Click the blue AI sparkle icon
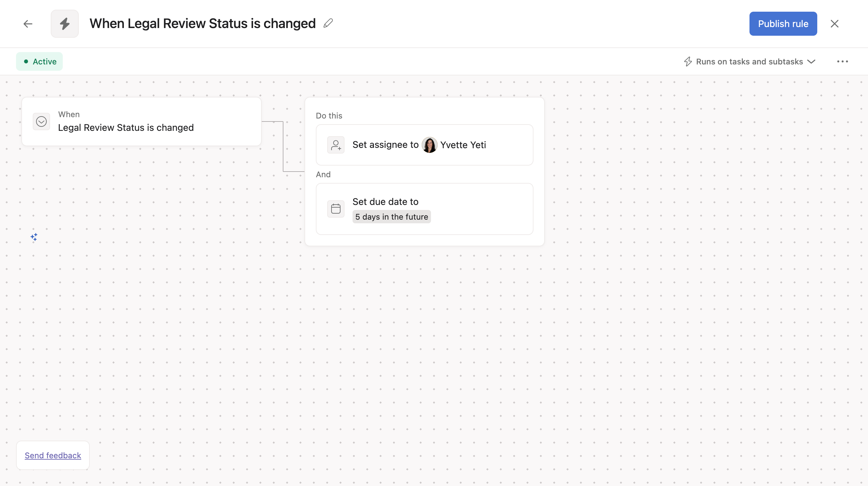This screenshot has height=486, width=868. [x=34, y=237]
